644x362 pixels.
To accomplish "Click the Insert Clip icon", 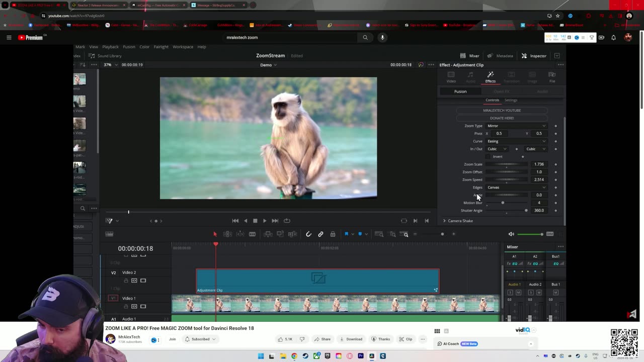I will tap(268, 234).
